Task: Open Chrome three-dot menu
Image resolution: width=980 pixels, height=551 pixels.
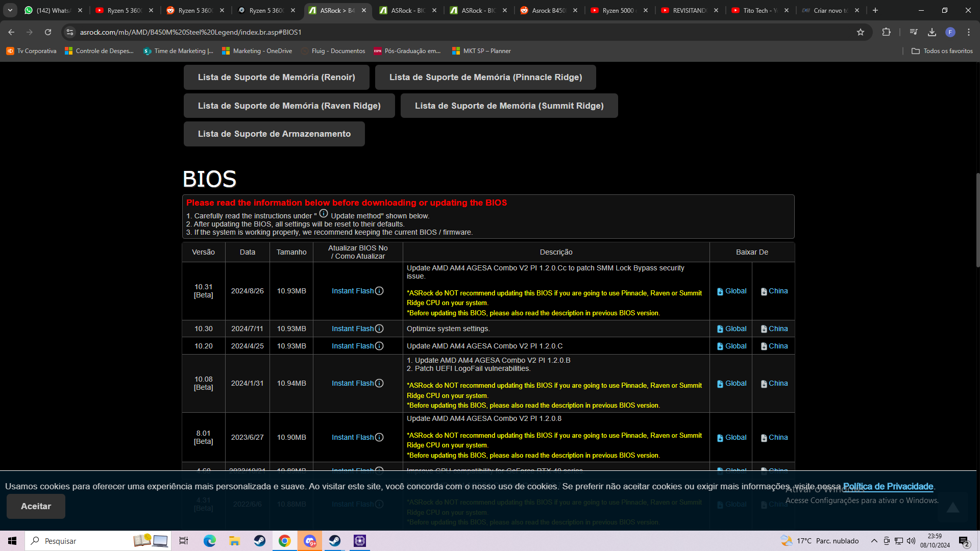Action: pos(969,32)
